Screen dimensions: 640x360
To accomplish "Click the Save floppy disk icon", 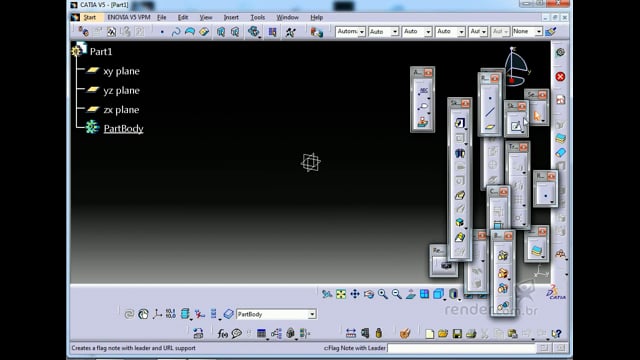I will 457,333.
